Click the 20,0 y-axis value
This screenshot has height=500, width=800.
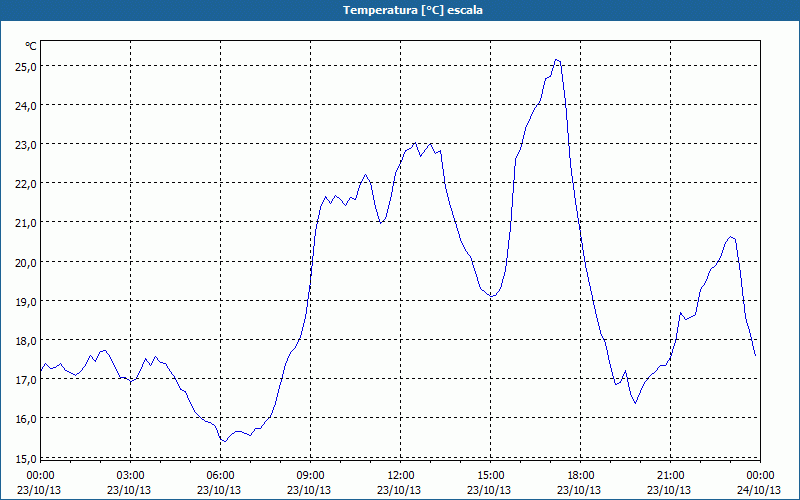pos(27,262)
